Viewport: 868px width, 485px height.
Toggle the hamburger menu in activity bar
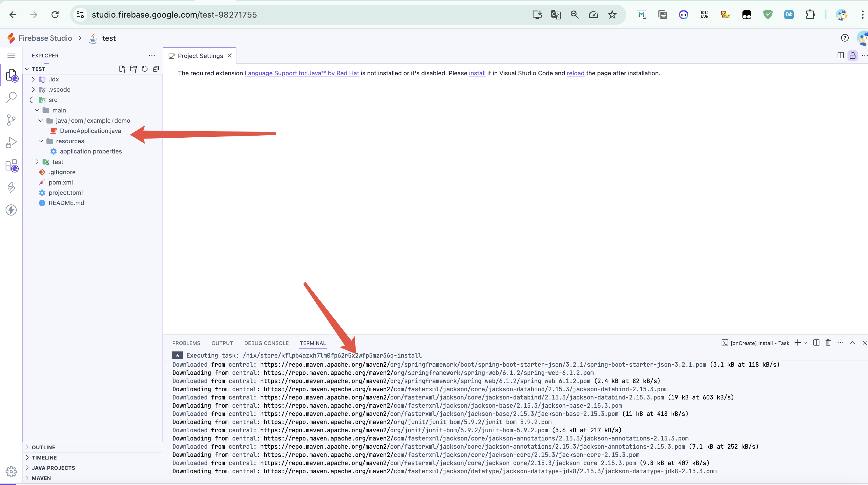11,56
